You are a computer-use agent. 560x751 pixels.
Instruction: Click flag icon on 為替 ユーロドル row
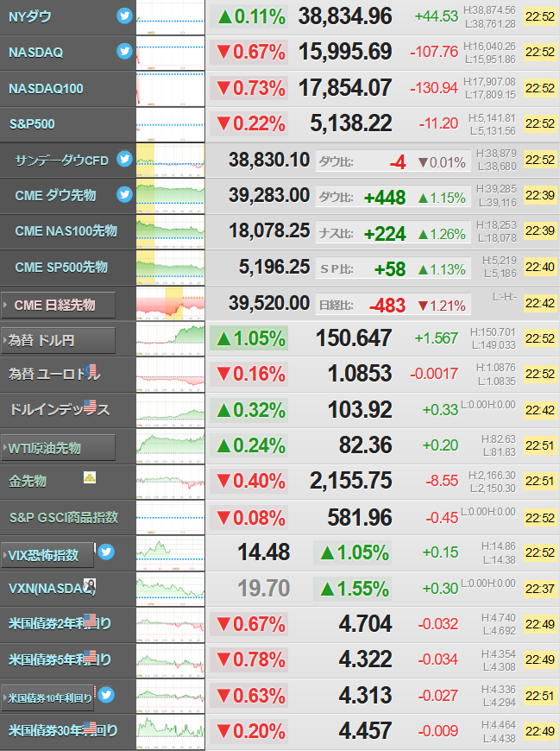point(90,370)
